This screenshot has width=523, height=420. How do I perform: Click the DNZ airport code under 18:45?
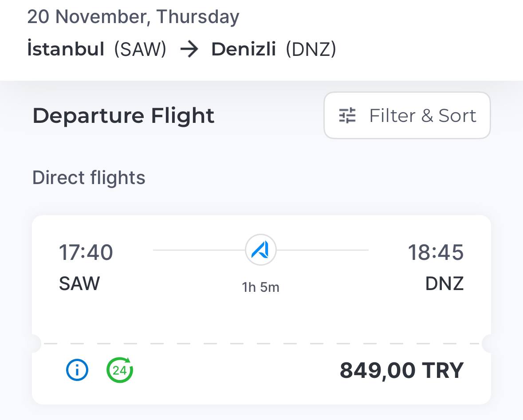(444, 283)
